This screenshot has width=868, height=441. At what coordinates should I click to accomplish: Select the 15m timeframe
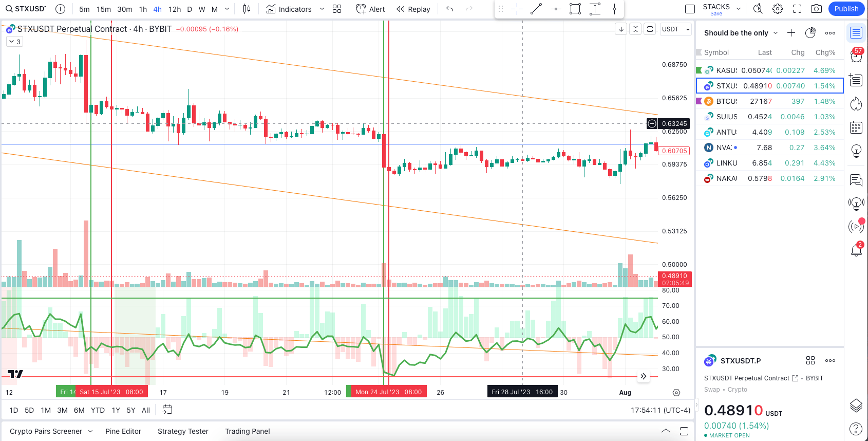click(104, 9)
